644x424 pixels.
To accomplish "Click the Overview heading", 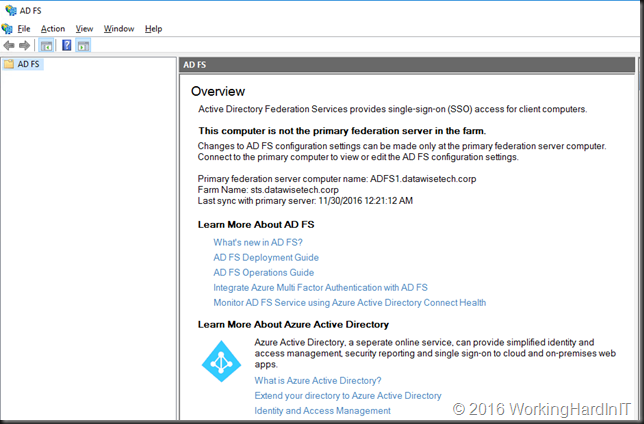I will coord(218,91).
